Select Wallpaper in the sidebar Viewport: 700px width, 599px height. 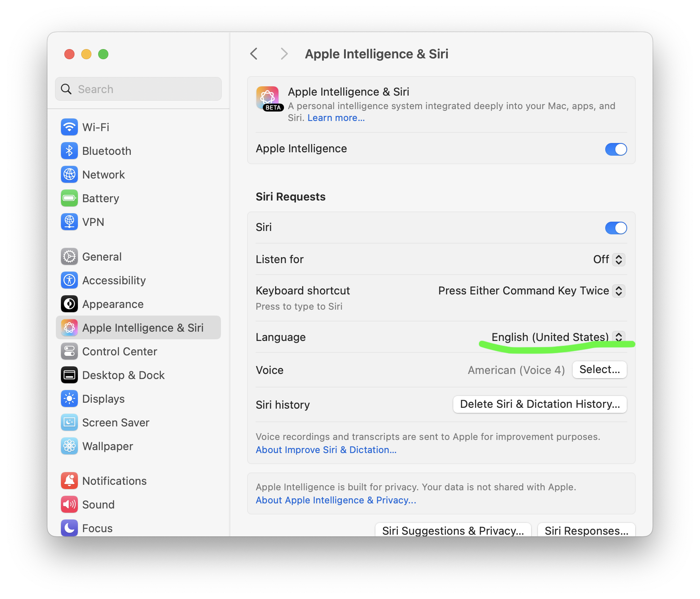point(138,446)
